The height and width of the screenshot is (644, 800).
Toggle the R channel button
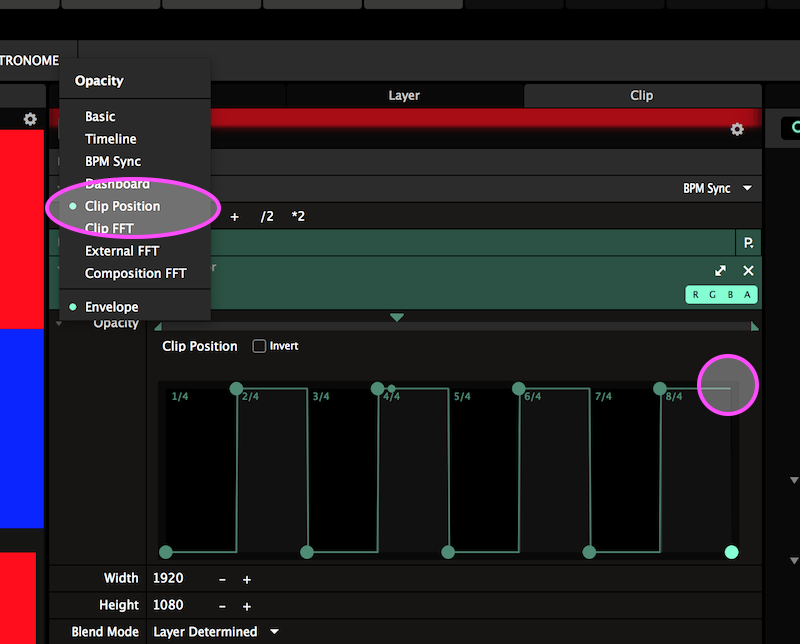click(696, 295)
